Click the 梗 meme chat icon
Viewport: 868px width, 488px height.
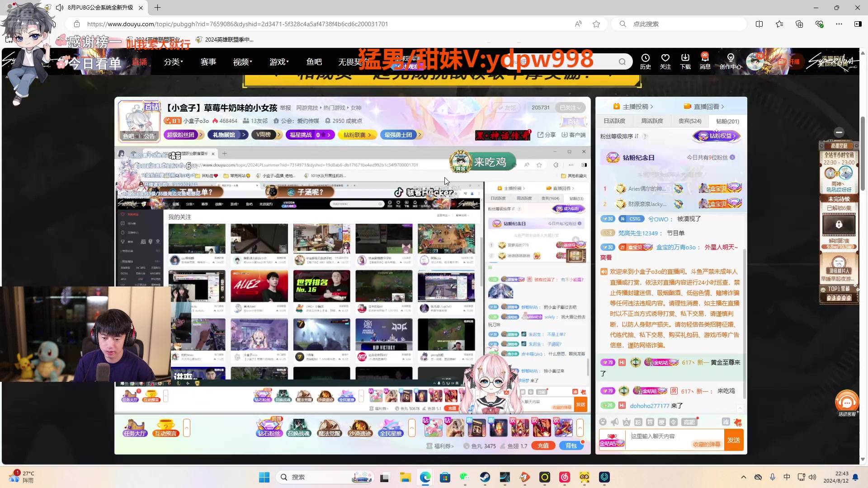coord(661,422)
